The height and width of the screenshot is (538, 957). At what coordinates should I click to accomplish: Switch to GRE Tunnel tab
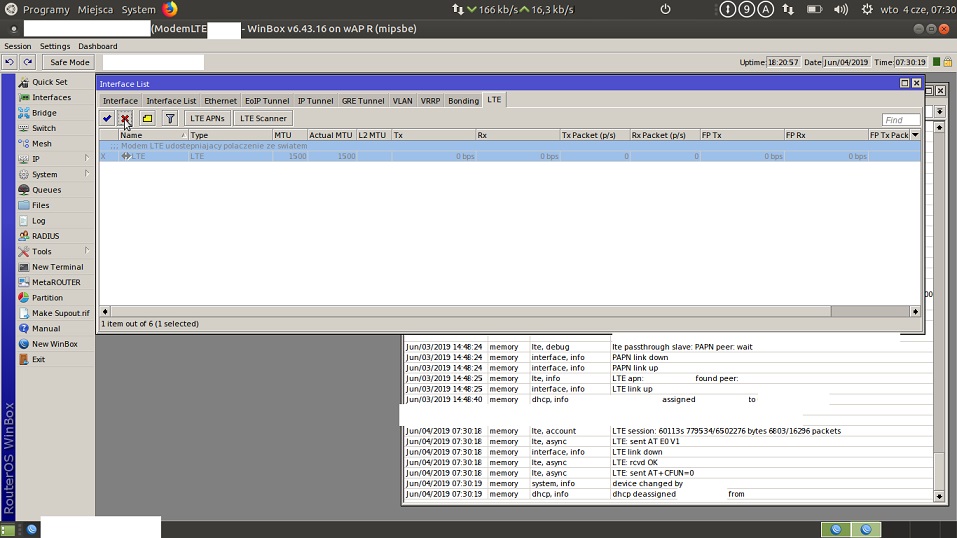(x=363, y=101)
